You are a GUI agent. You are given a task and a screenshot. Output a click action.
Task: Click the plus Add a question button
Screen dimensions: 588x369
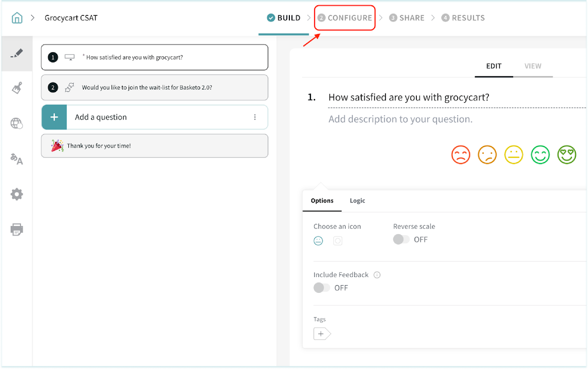[x=54, y=117]
